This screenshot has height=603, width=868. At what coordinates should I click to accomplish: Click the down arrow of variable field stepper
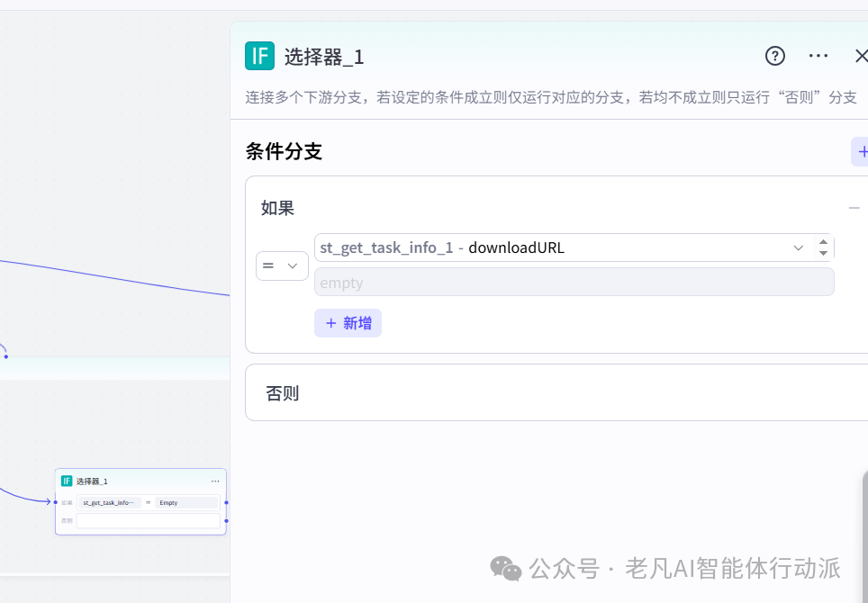click(823, 253)
